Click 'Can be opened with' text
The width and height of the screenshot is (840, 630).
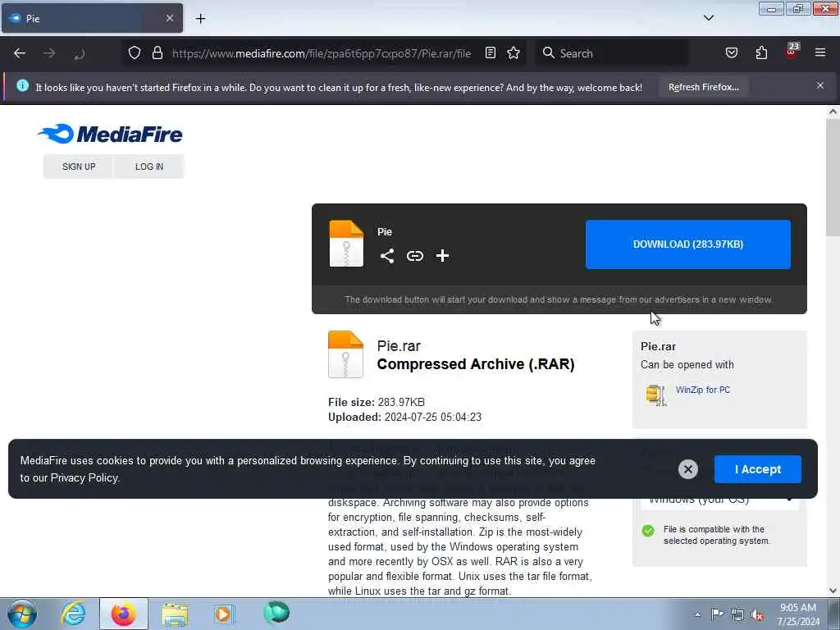pos(687,365)
